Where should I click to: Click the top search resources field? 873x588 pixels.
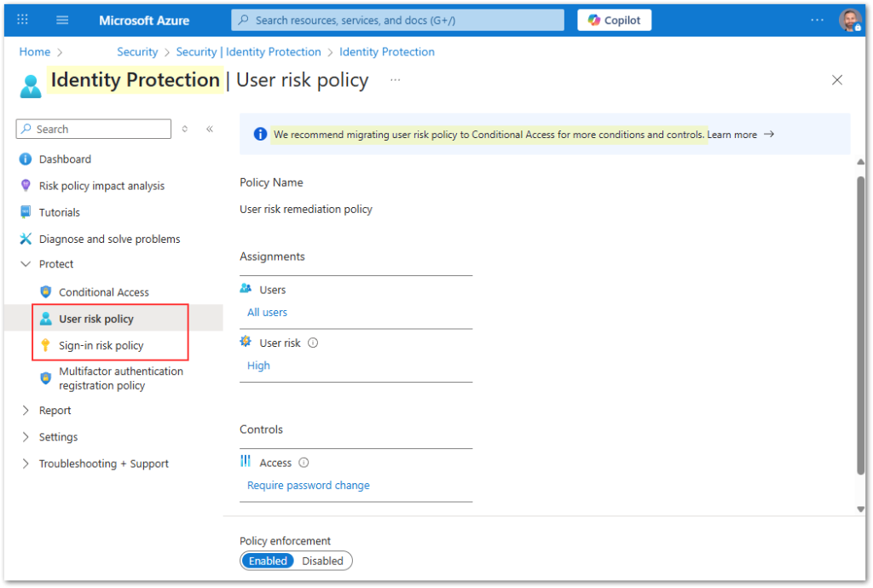click(397, 20)
